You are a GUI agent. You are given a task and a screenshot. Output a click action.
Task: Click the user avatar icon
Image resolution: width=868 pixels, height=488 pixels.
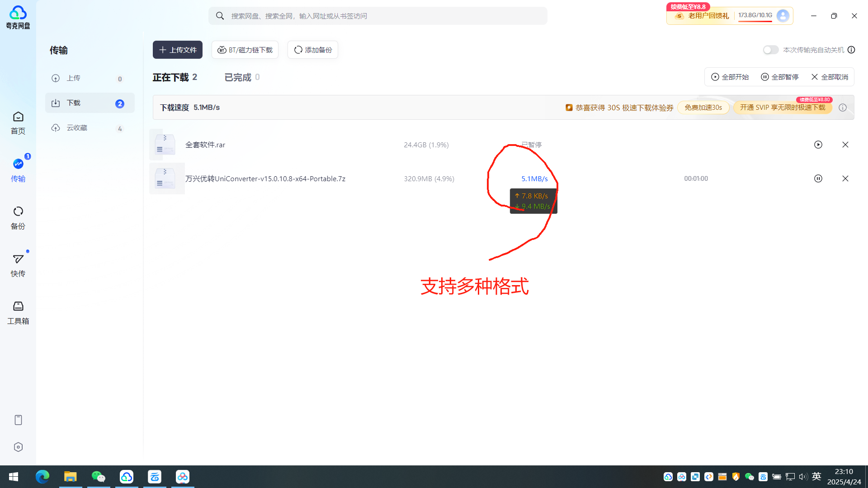click(783, 15)
